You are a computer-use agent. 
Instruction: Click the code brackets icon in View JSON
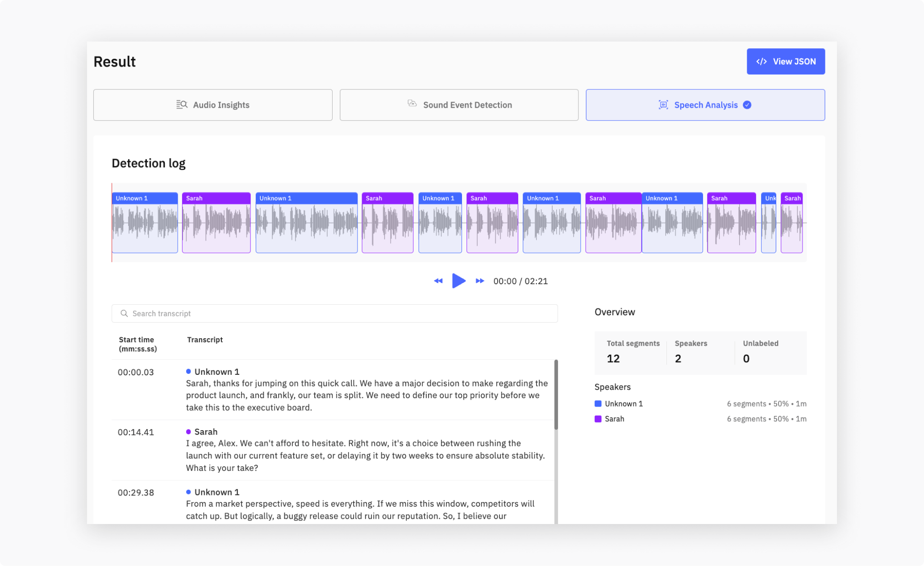coord(762,62)
